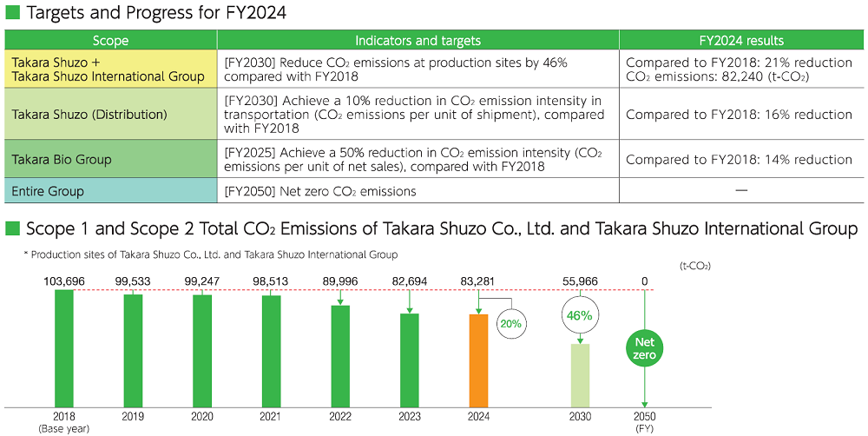Click the 2018 base year green bar
The height and width of the screenshot is (436, 868).
pos(64,347)
